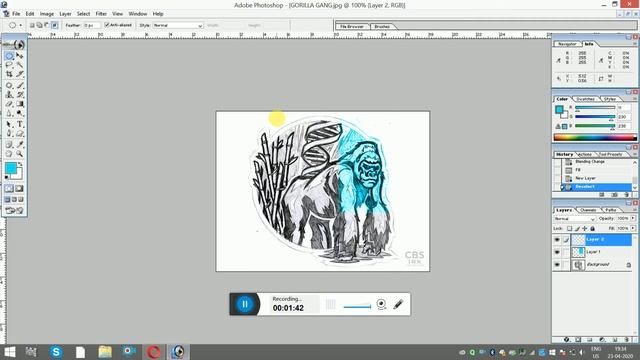Select the Notes tool

[9, 144]
